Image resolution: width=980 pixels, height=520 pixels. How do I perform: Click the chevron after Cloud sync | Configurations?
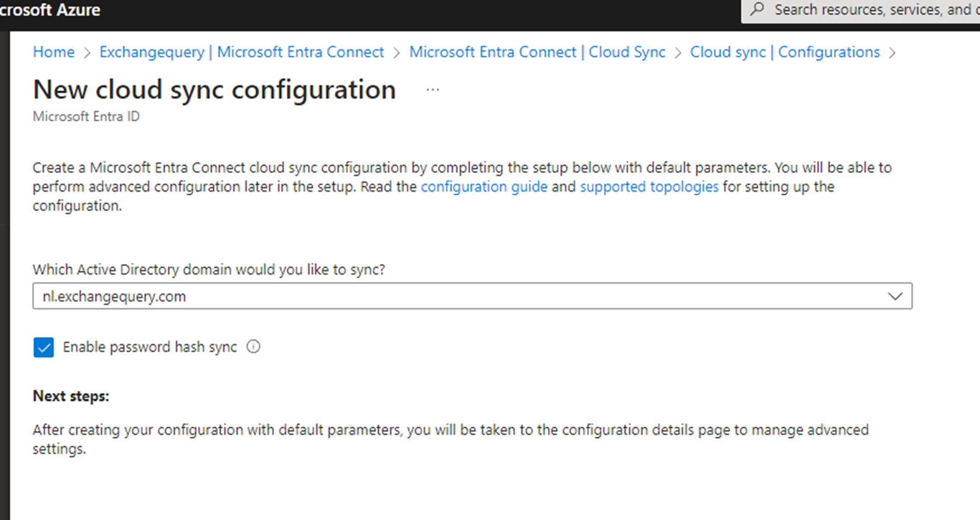892,53
